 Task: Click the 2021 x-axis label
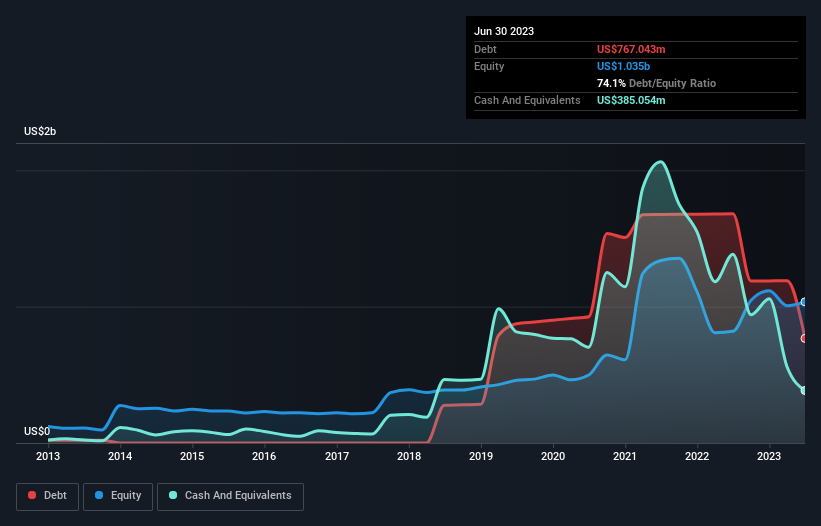625,456
